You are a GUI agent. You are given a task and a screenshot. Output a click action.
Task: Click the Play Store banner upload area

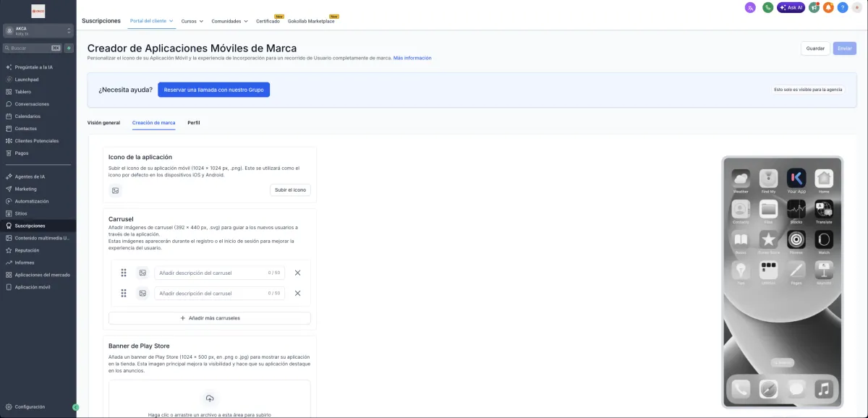(x=210, y=399)
